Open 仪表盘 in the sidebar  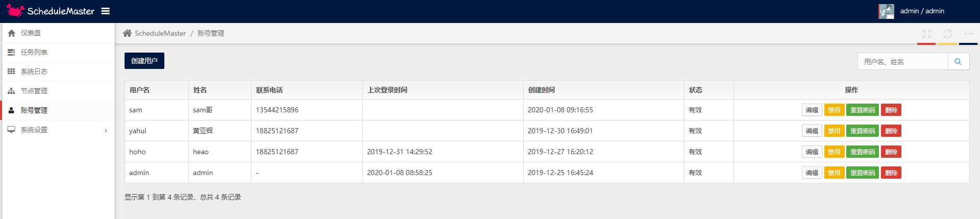click(31, 33)
